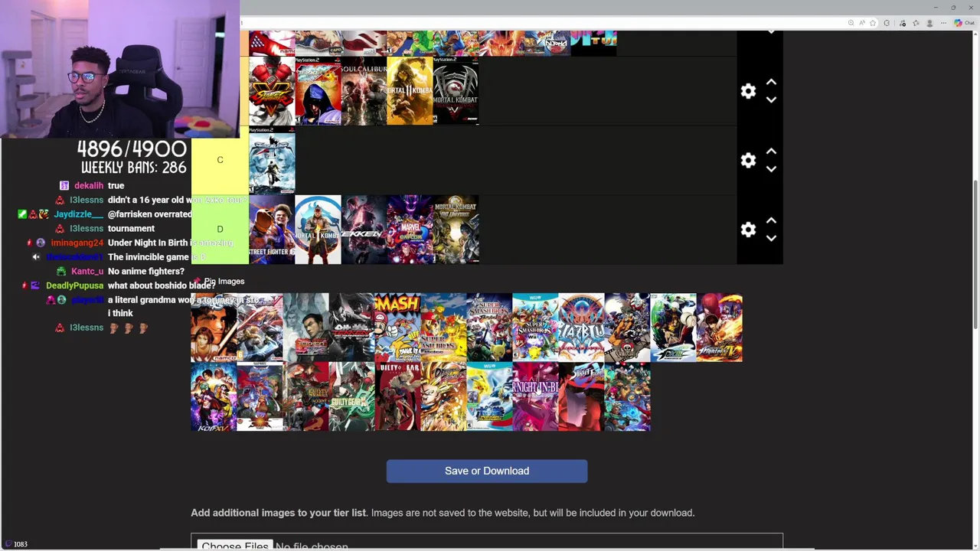Click the browser zoom magnifier icon
This screenshot has height=551, width=980.
click(851, 23)
